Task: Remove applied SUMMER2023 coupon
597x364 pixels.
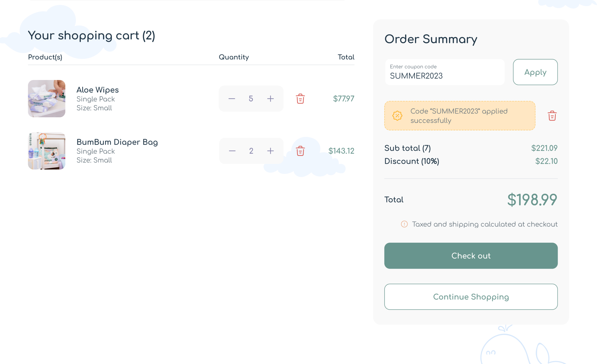Action: click(x=552, y=116)
